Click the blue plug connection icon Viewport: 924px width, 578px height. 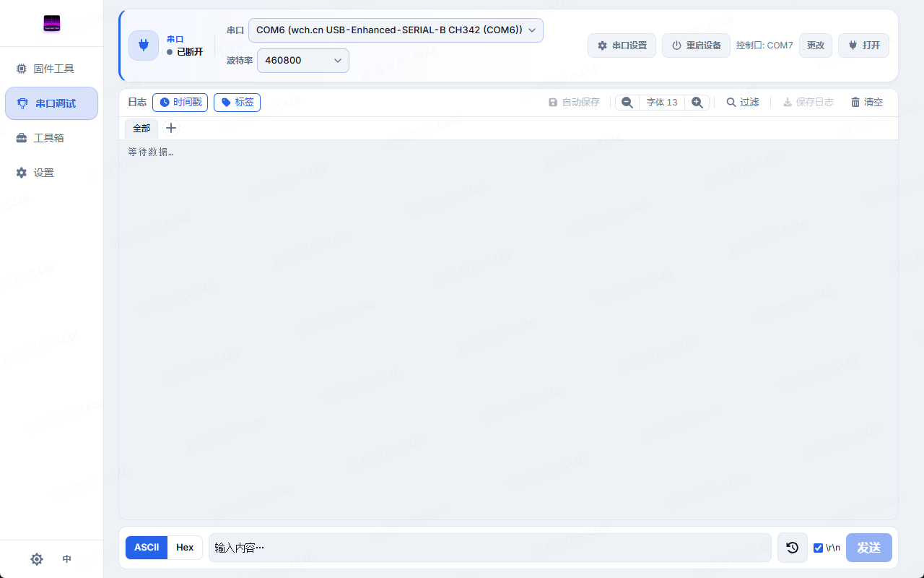pyautogui.click(x=144, y=46)
